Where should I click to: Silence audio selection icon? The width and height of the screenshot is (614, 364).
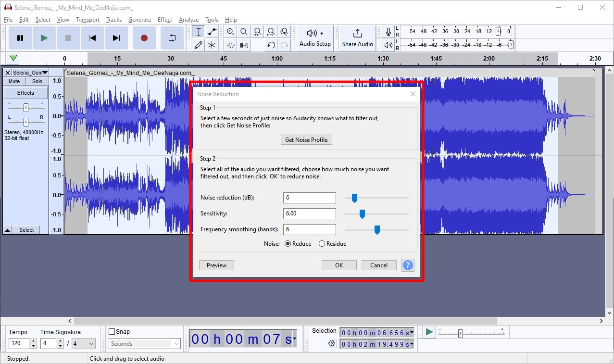[244, 45]
